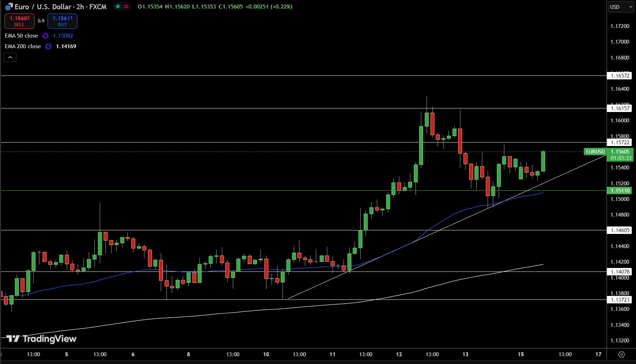Click the blue BUY price button
636x364 pixels.
[62, 21]
